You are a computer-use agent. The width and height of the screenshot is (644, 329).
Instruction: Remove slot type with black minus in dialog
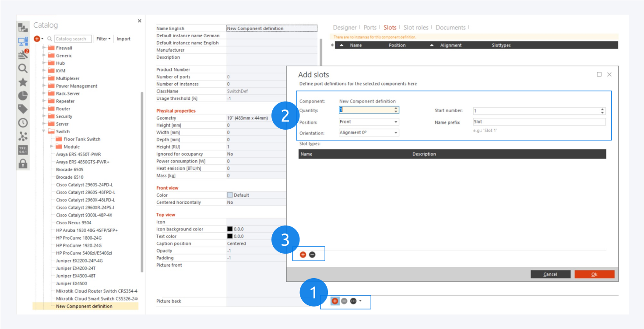[312, 255]
